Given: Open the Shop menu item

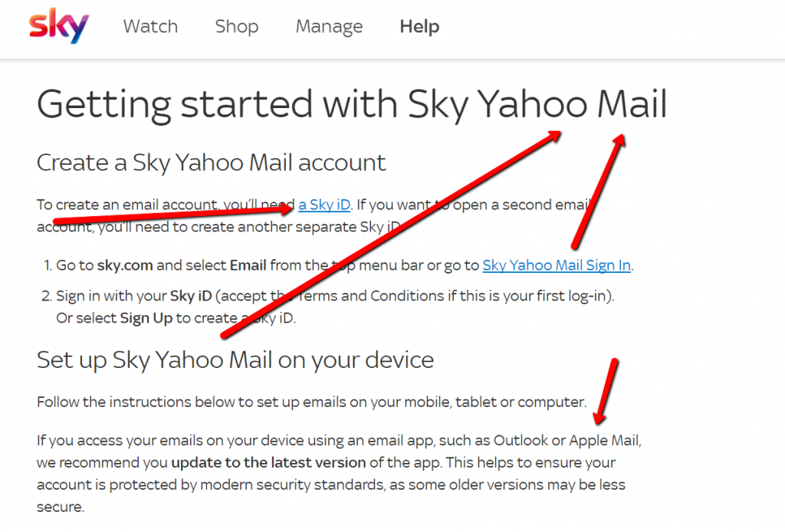Looking at the screenshot, I should [x=236, y=26].
